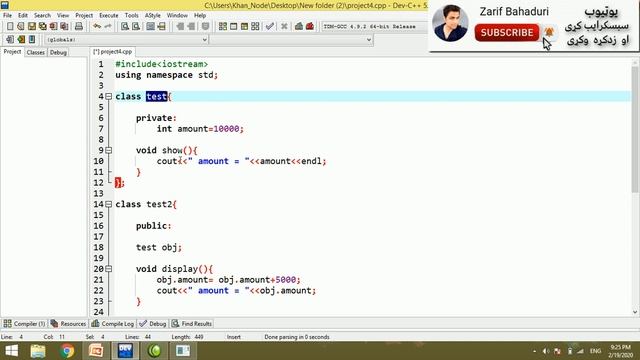
Task: Open the Help menu
Action: click(x=200, y=15)
